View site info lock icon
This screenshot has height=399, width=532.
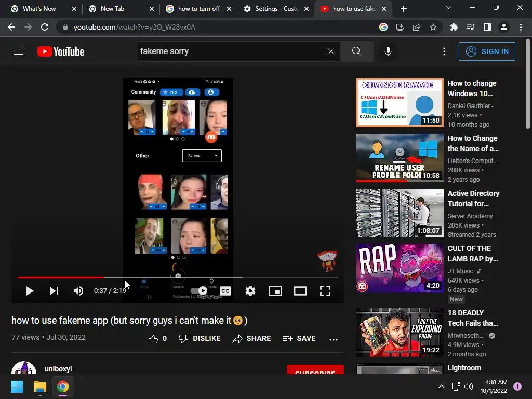65,27
